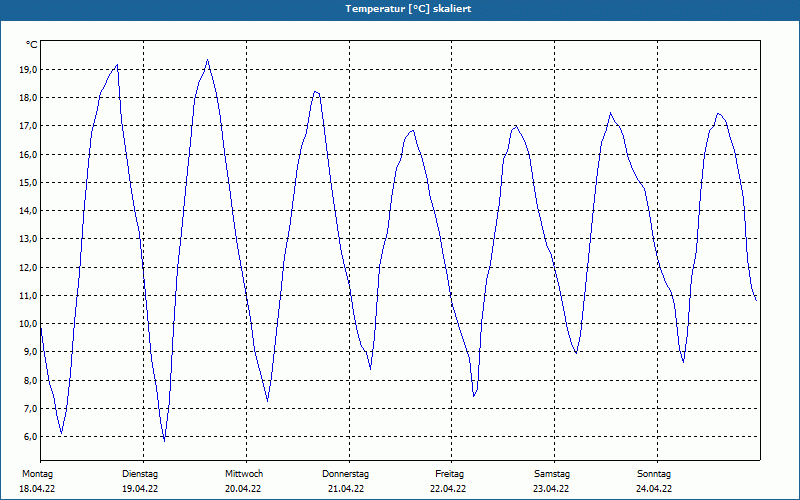Click the Dienstag day label
The image size is (800, 500).
pos(140,474)
